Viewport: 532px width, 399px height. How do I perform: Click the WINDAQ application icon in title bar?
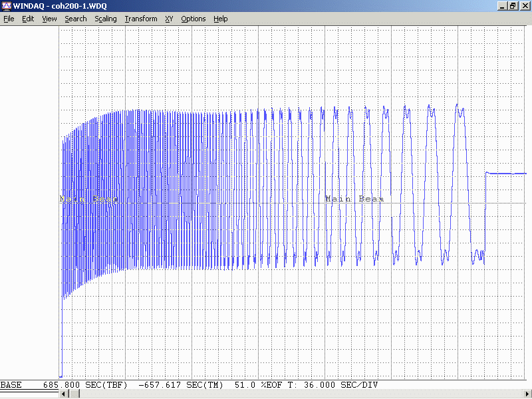(x=7, y=6)
